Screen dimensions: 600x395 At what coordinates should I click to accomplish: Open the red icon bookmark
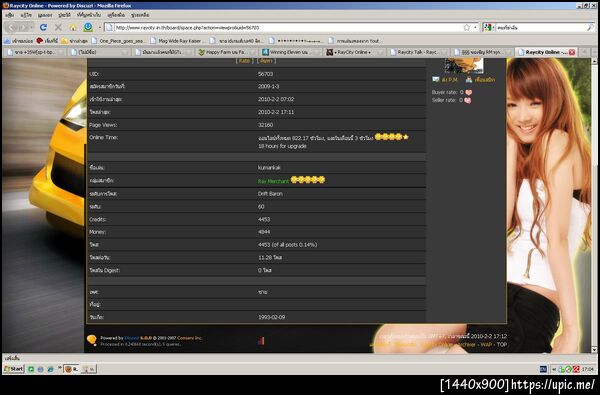pyautogui.click(x=47, y=40)
